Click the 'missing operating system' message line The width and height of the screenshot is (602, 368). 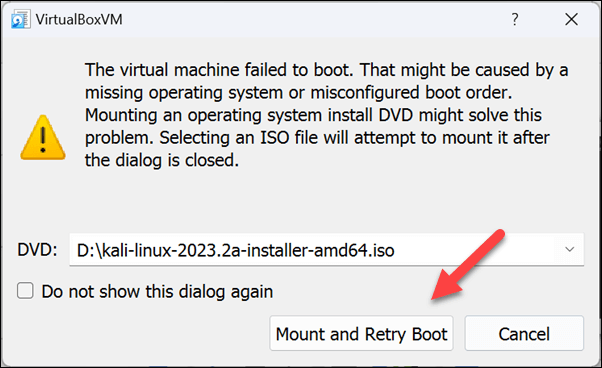coord(298,93)
